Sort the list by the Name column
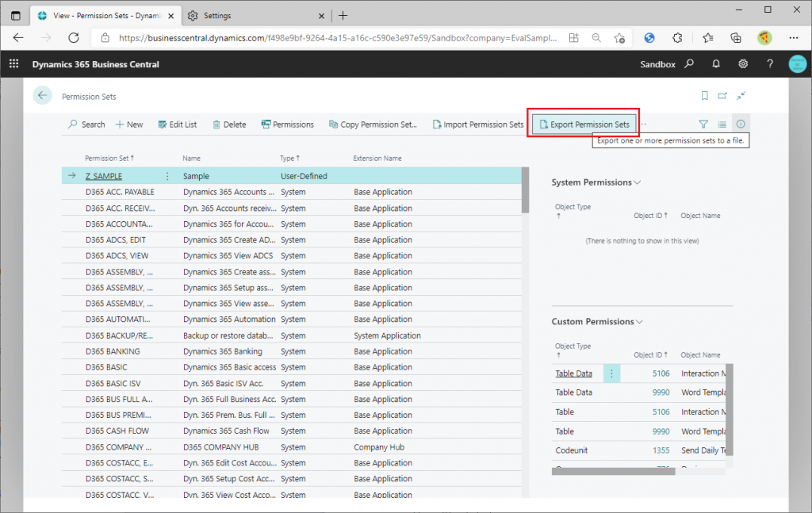 (x=192, y=158)
